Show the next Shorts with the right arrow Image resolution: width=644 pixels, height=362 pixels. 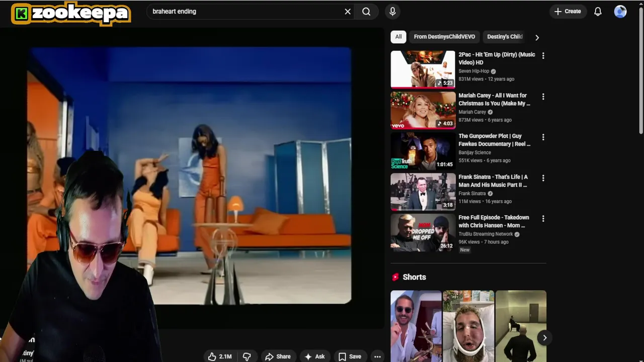pyautogui.click(x=544, y=338)
